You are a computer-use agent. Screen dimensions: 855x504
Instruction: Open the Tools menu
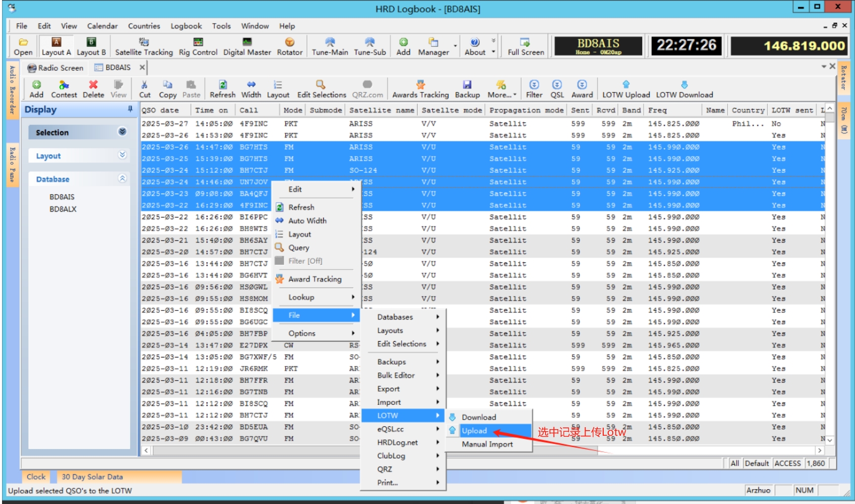click(221, 26)
